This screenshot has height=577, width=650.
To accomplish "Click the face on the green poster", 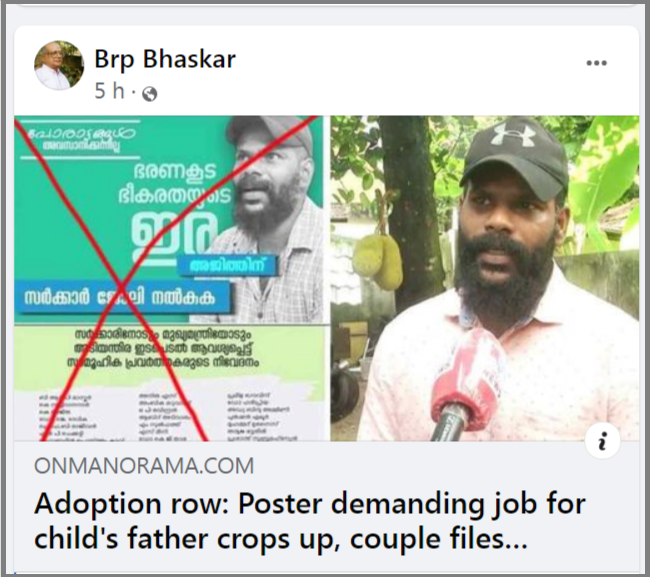I will (268, 184).
